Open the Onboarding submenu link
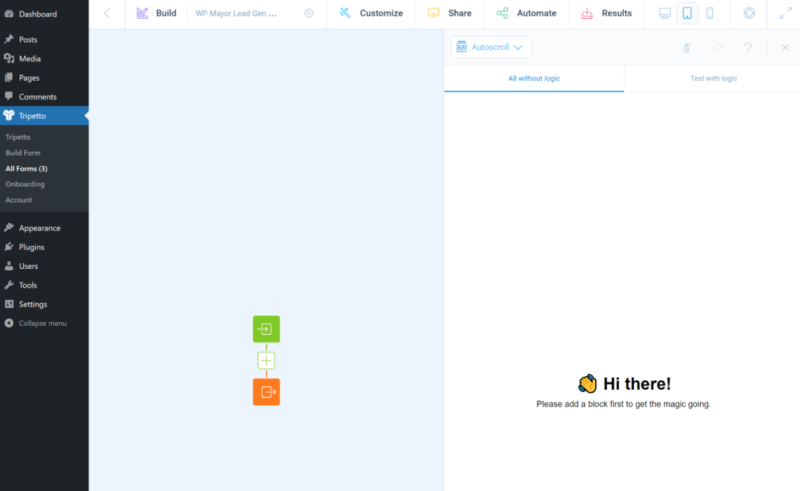 (25, 184)
